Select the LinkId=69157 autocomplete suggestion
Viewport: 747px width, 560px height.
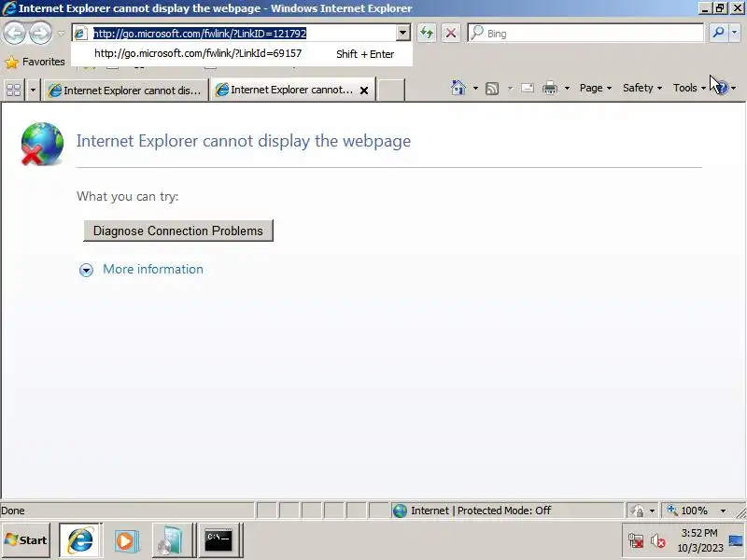click(x=244, y=53)
